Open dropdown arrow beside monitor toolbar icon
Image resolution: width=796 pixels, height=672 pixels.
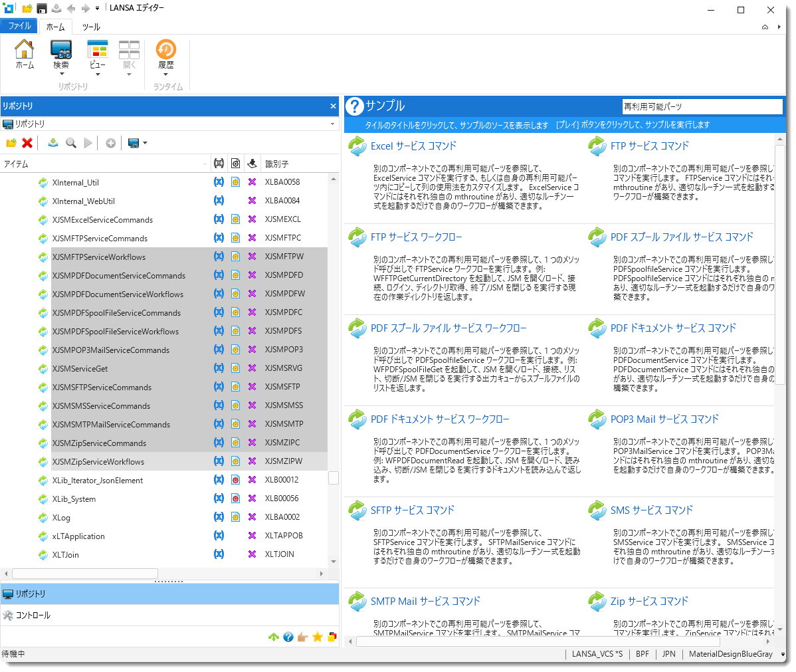coord(146,143)
